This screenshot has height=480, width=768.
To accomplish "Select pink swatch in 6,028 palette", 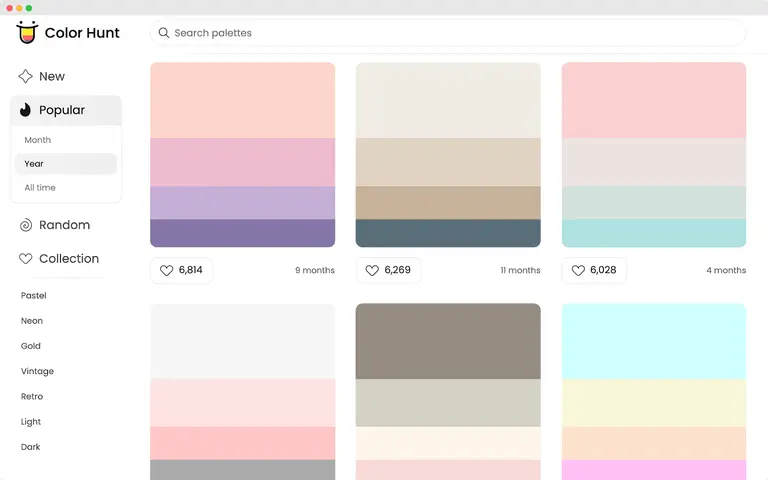I will click(654, 100).
